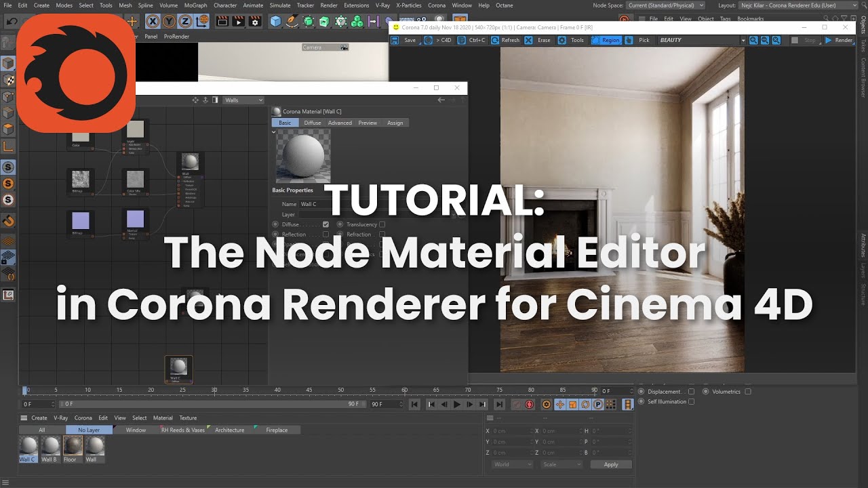Click the Pick hand icon in VFB
This screenshot has width=868, height=488.
629,40
